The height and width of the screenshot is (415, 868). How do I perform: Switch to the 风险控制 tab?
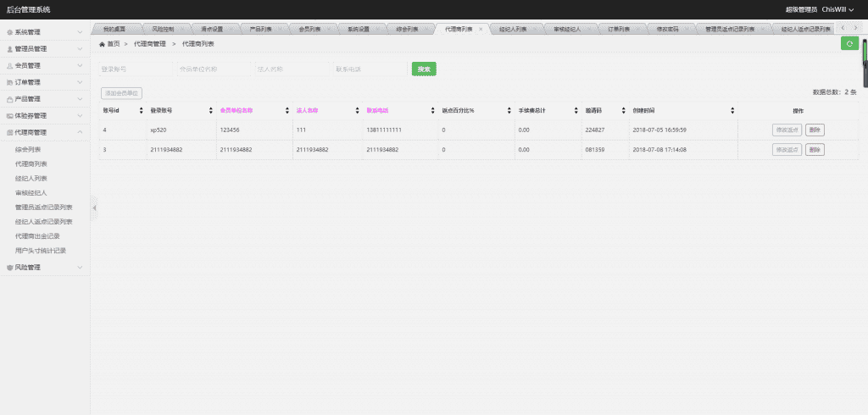(x=164, y=29)
